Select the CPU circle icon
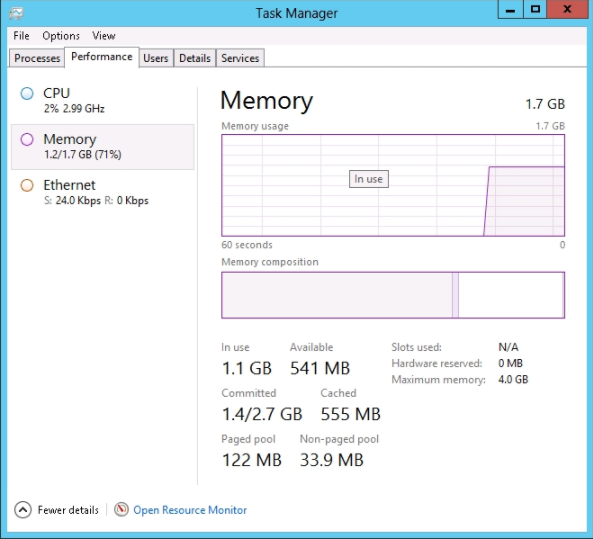Screen dimensions: 593x539 [27, 93]
